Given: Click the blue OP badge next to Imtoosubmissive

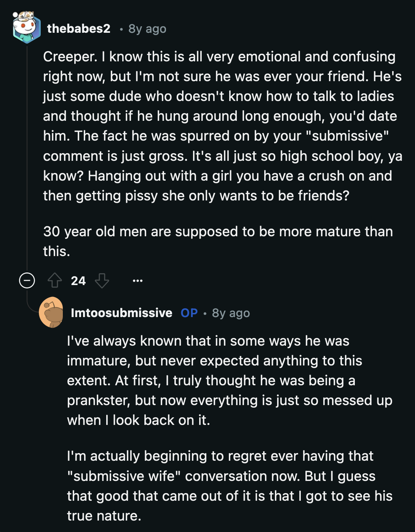Looking at the screenshot, I should [189, 313].
